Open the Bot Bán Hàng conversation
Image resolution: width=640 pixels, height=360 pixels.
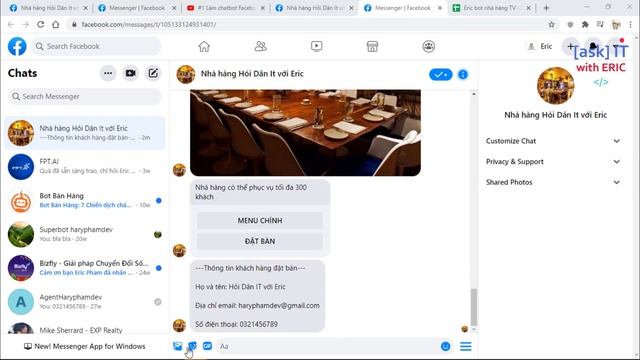[x=85, y=200]
